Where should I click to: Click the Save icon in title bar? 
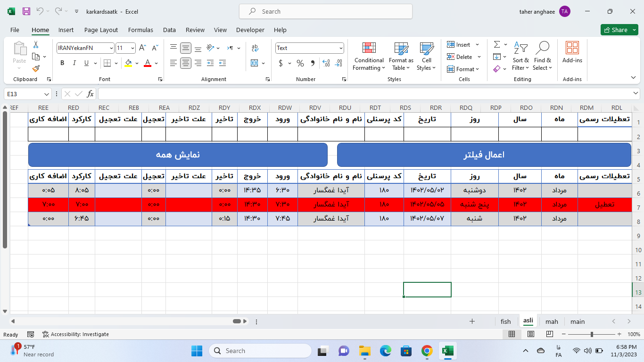coord(26,11)
